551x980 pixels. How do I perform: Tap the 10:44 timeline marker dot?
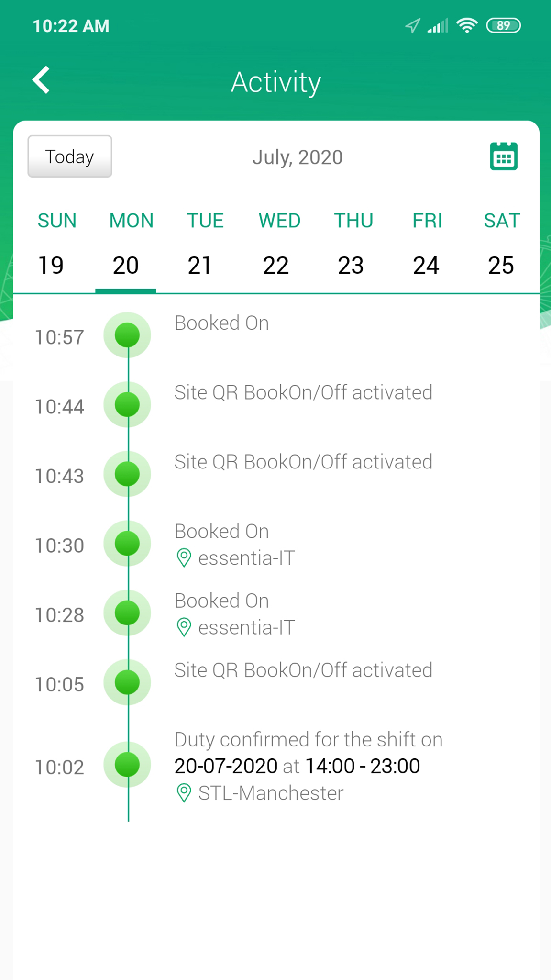pos(127,404)
